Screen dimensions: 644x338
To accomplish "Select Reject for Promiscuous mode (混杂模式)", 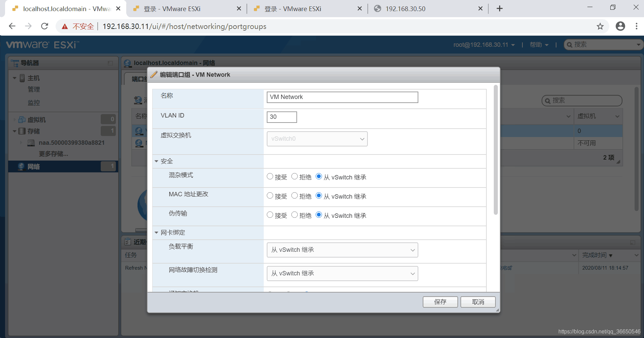I will click(294, 176).
